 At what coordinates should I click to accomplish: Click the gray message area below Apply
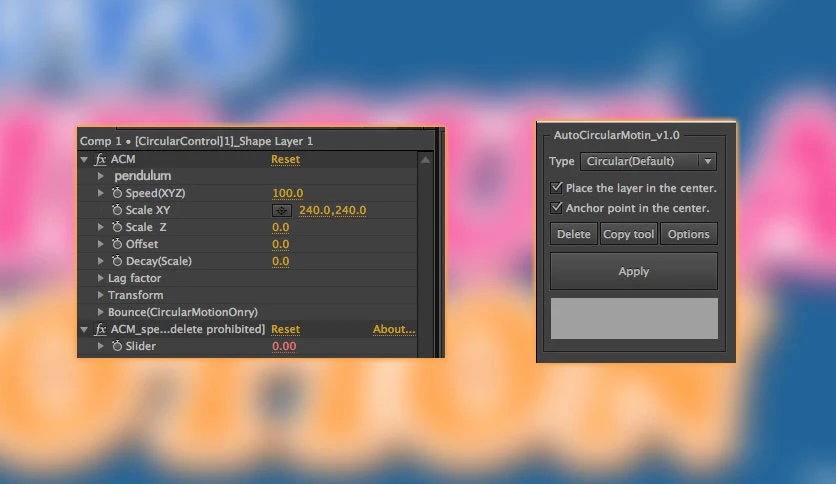634,318
